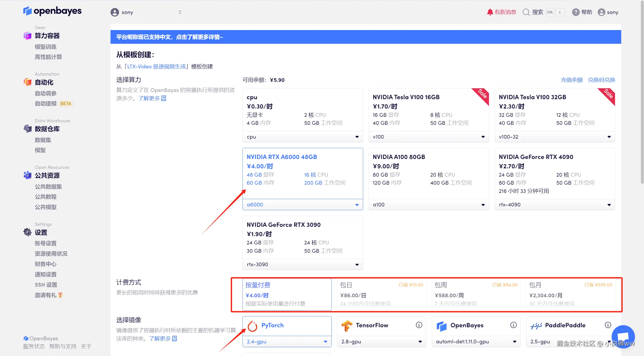Click the settings gear icon in sidebar

[27, 232]
